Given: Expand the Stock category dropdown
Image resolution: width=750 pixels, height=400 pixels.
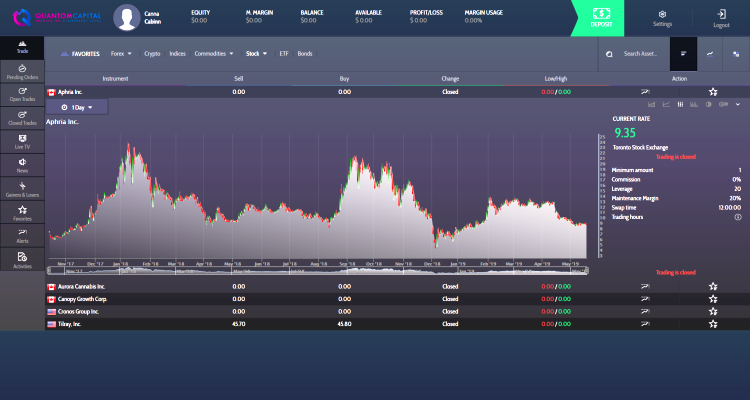Looking at the screenshot, I should (x=256, y=54).
